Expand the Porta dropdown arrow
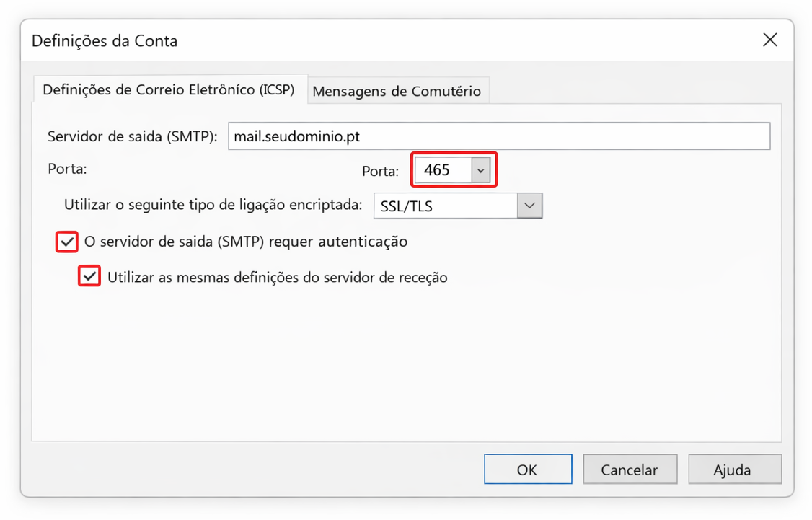 [x=481, y=171]
